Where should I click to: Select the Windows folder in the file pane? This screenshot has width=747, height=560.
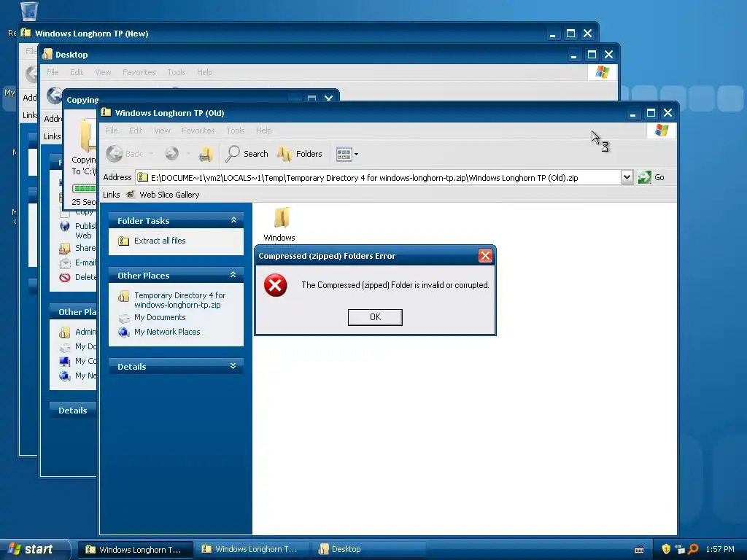280,224
